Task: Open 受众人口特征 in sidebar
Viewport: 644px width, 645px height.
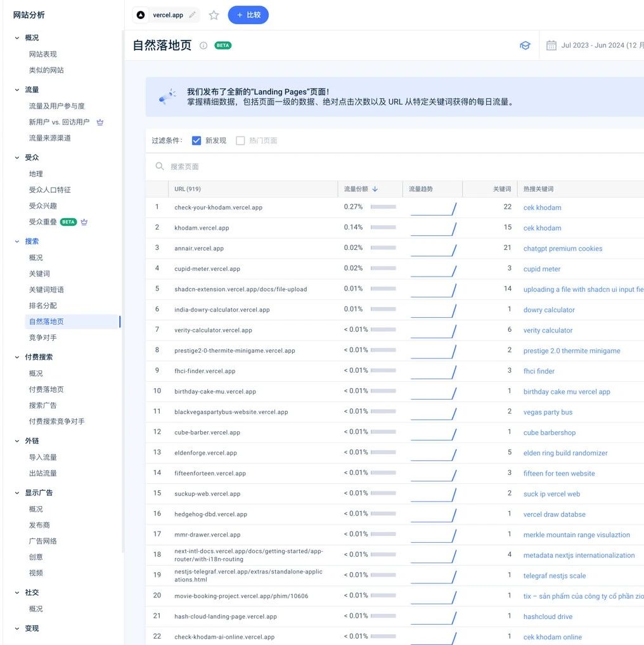Action: click(x=50, y=190)
